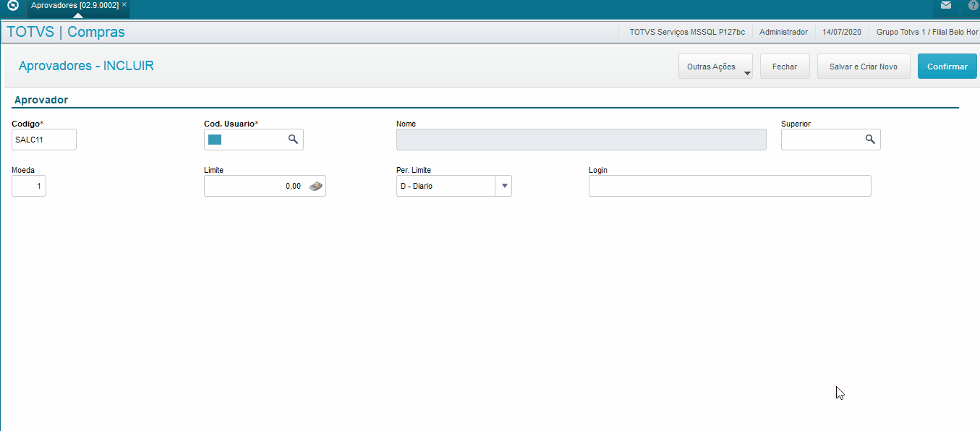
Task: Focus the Cod. Usuario input field
Action: [x=254, y=140]
